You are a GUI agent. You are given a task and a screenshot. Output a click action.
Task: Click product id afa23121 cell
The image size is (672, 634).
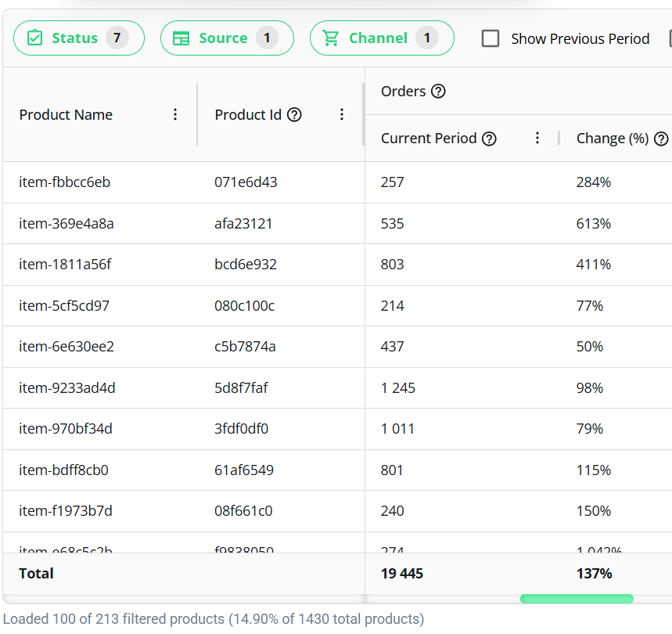coord(243,224)
